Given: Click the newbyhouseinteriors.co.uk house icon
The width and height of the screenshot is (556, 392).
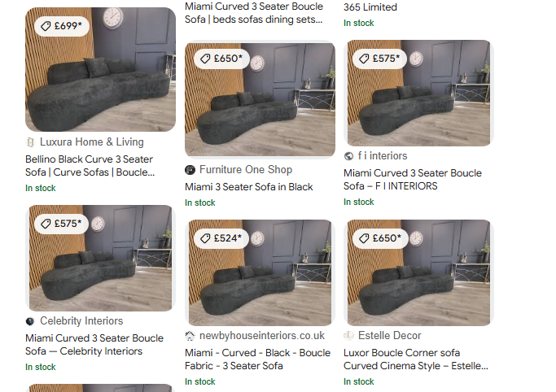Looking at the screenshot, I should pos(190,336).
